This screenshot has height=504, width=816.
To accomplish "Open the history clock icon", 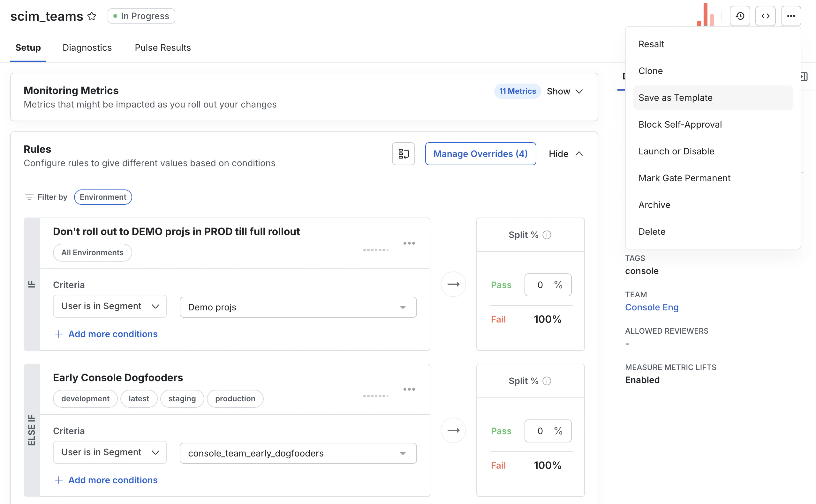I will click(740, 16).
